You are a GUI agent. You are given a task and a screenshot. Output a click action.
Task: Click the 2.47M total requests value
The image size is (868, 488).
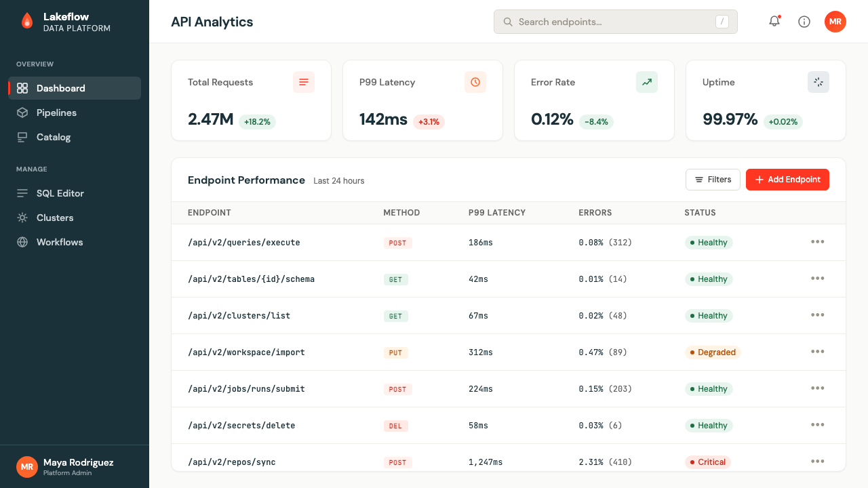pos(211,120)
